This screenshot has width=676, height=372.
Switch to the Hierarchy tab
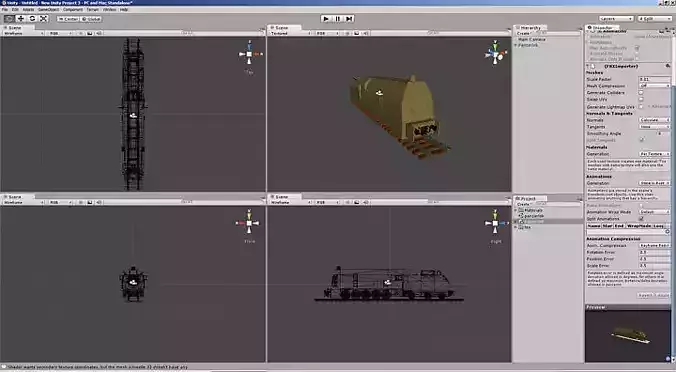click(x=530, y=28)
